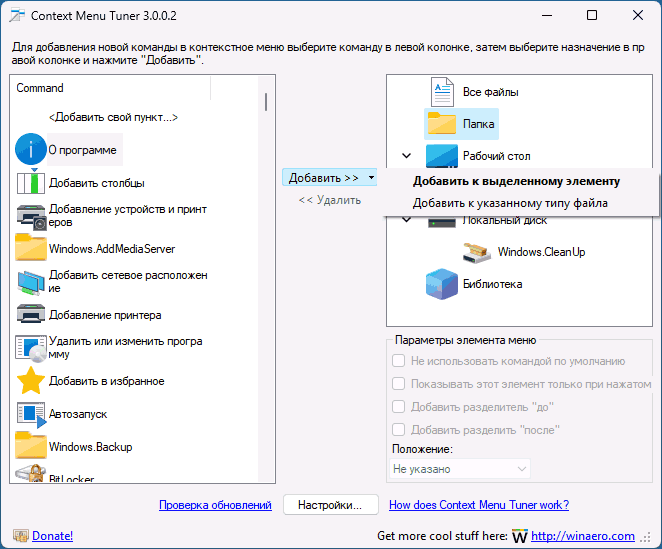Click the devices and printers icon
Screen dimensions: 662x549
click(x=31, y=216)
